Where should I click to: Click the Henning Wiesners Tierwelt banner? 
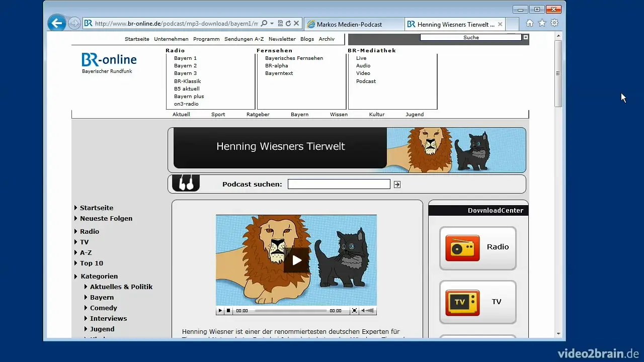coord(347,150)
